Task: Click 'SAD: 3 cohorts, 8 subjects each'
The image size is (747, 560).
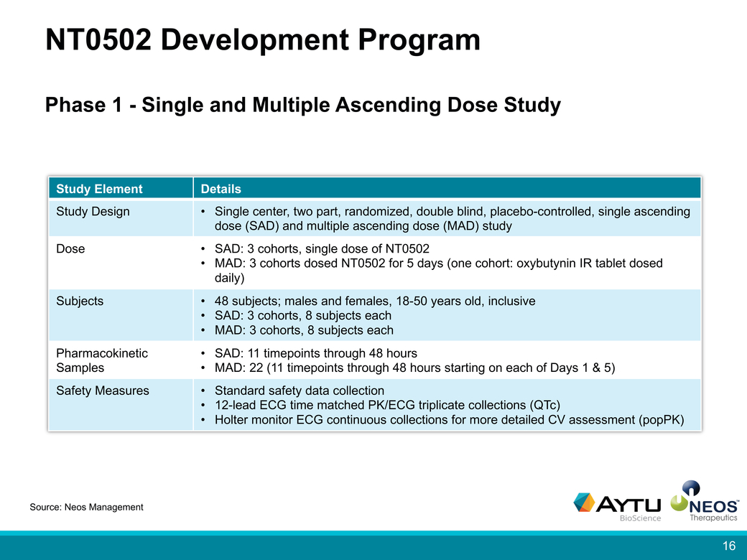Action: [303, 316]
